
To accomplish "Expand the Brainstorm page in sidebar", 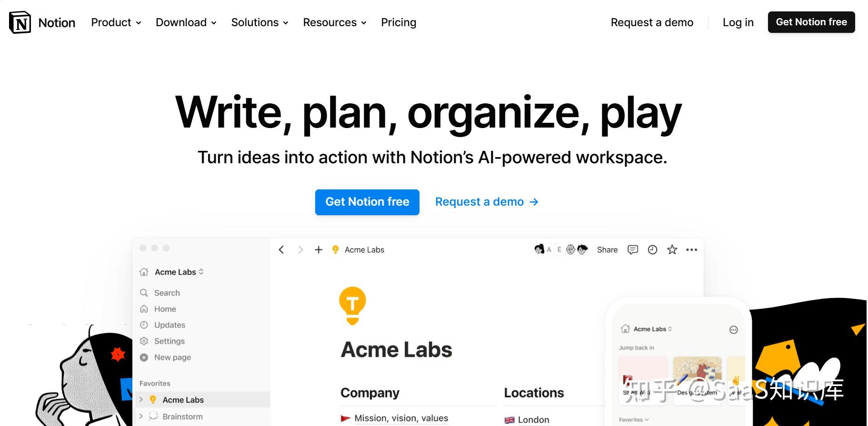I will point(141,416).
